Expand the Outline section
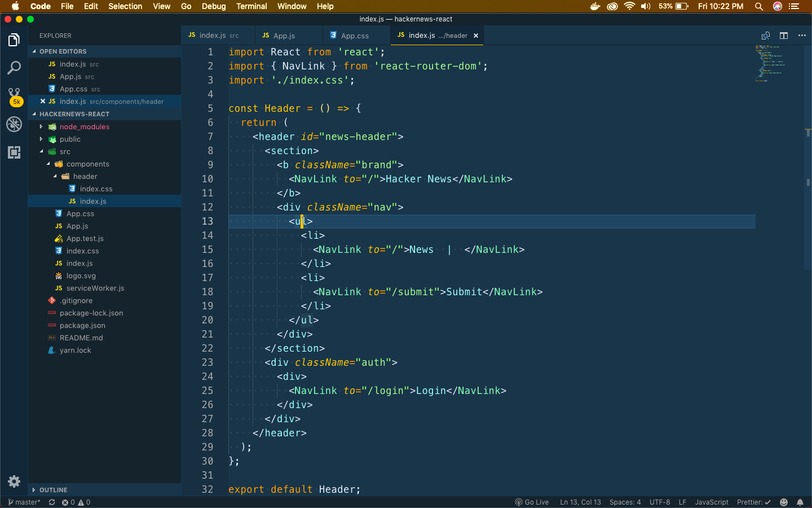 104,490
